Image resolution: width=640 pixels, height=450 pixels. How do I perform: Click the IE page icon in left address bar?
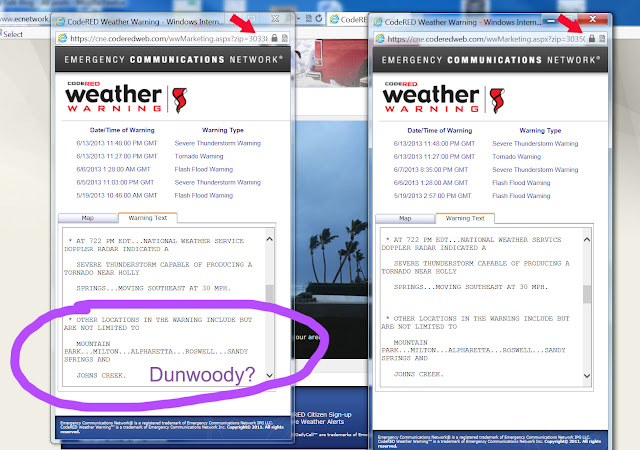click(x=62, y=38)
